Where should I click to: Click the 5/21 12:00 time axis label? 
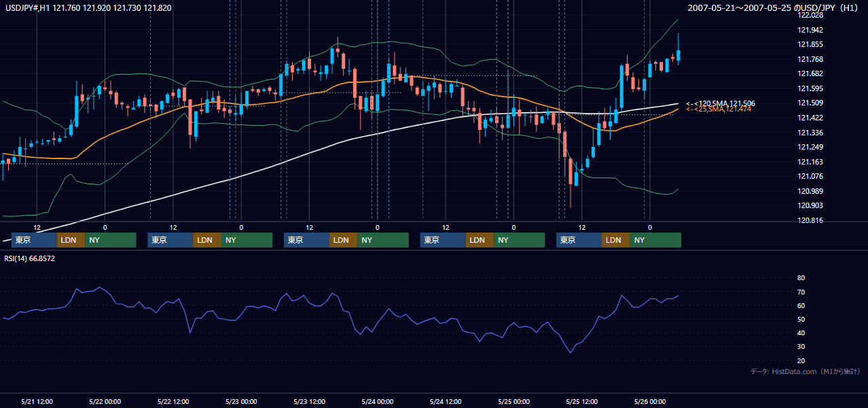37,401
